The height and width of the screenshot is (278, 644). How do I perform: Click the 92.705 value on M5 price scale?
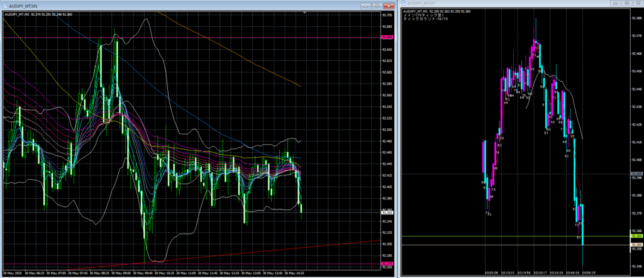[x=387, y=15]
